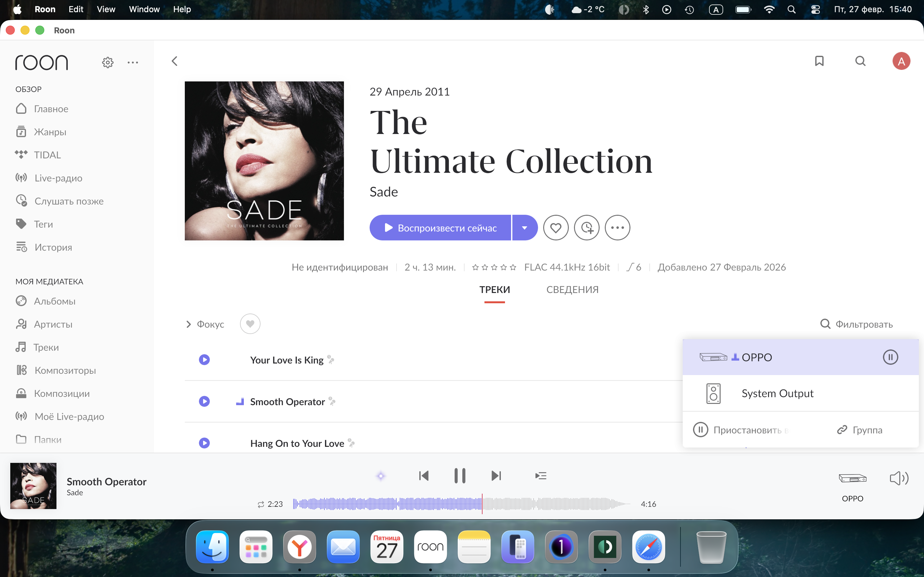924x577 pixels.
Task: Click the Sade album cover artwork
Action: pyautogui.click(x=264, y=161)
